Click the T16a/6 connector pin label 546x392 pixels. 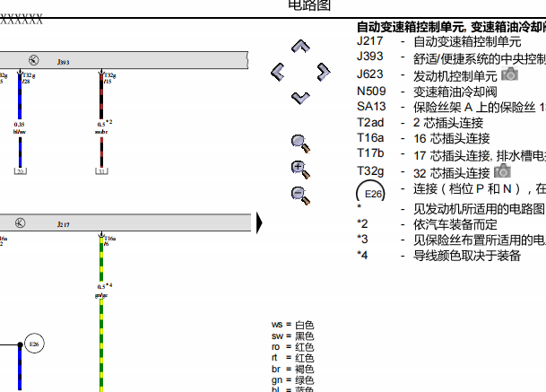[x=109, y=240]
